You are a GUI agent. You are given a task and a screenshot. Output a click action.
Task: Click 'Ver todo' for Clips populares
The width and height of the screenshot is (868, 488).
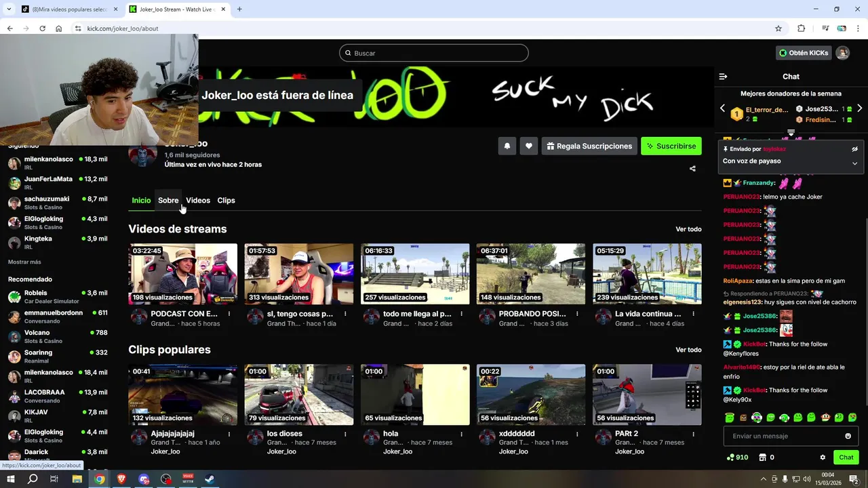688,350
